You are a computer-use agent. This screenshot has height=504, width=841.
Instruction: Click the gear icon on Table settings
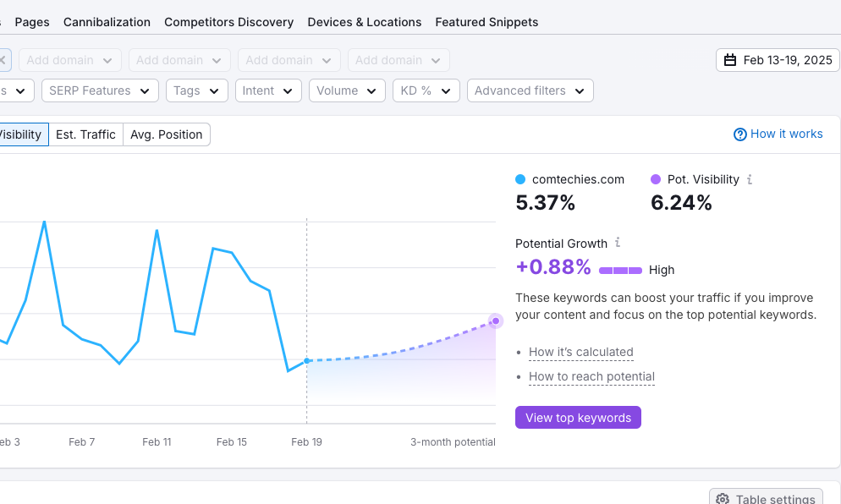pos(723,498)
